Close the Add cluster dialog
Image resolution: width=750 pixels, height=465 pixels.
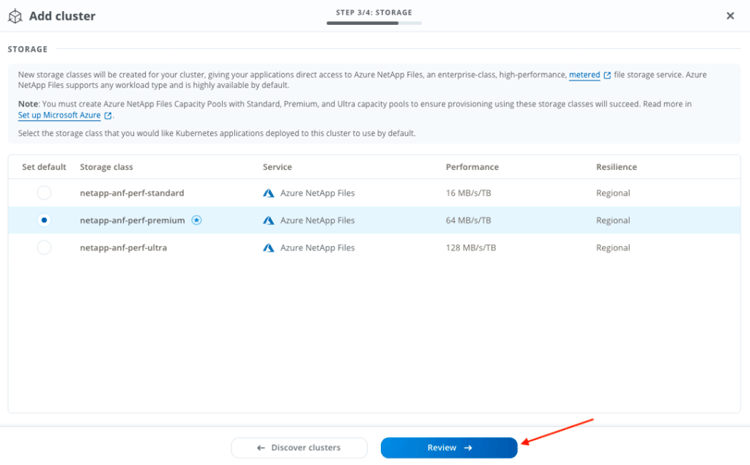pos(730,16)
